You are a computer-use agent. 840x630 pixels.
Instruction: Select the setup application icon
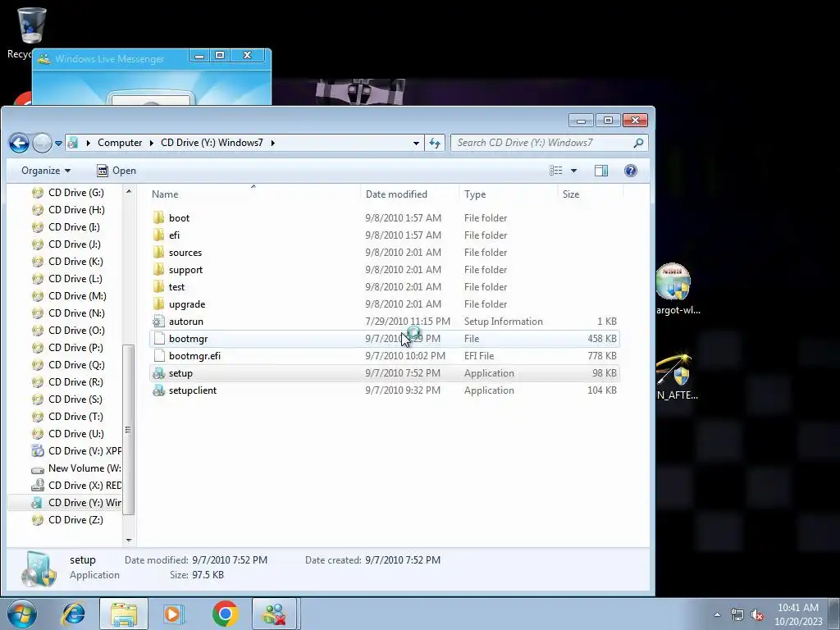pyautogui.click(x=158, y=373)
